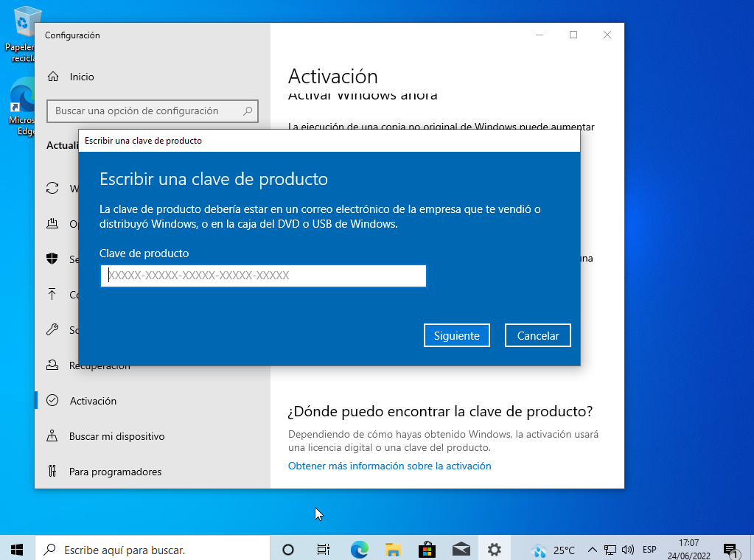The width and height of the screenshot is (754, 560).
Task: Select the troubleshoot wrench icon in sidebar
Action: point(52,330)
